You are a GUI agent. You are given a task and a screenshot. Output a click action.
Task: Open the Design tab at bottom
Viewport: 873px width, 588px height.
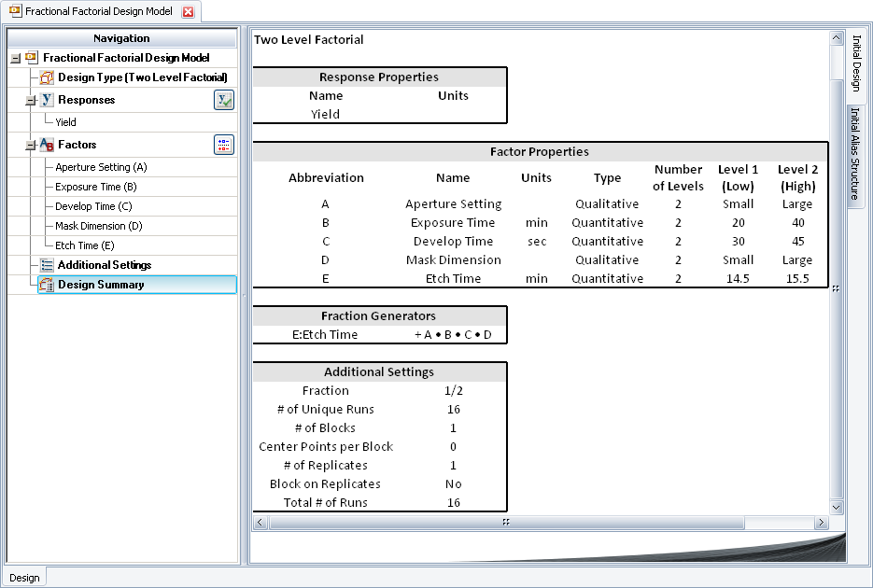[24, 578]
